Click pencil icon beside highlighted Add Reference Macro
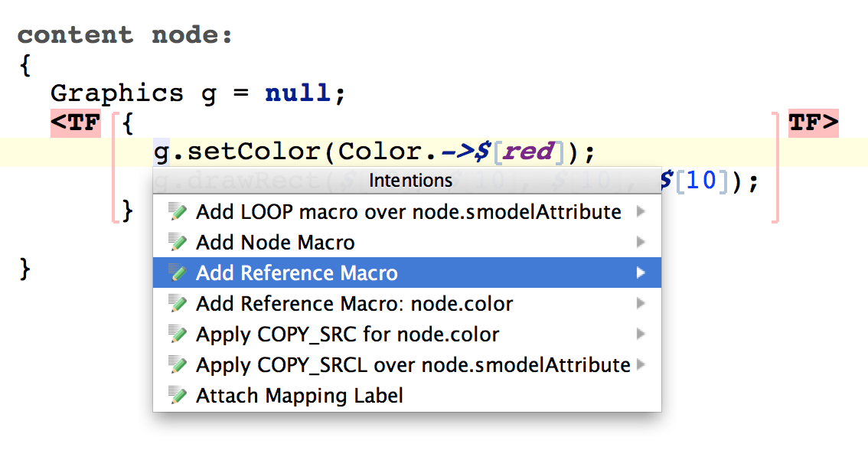The image size is (868, 470). (178, 273)
